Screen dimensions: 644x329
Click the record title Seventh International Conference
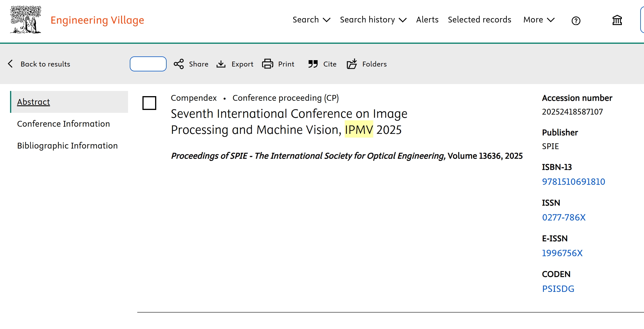coord(289,121)
